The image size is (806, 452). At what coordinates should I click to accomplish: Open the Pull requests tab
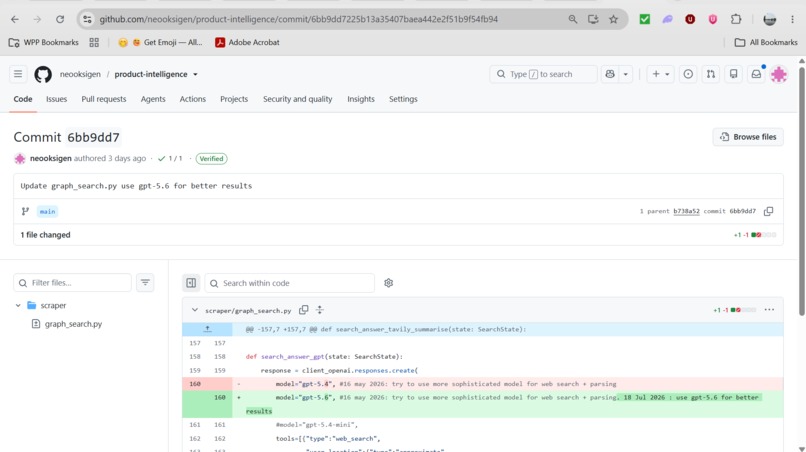(x=104, y=99)
